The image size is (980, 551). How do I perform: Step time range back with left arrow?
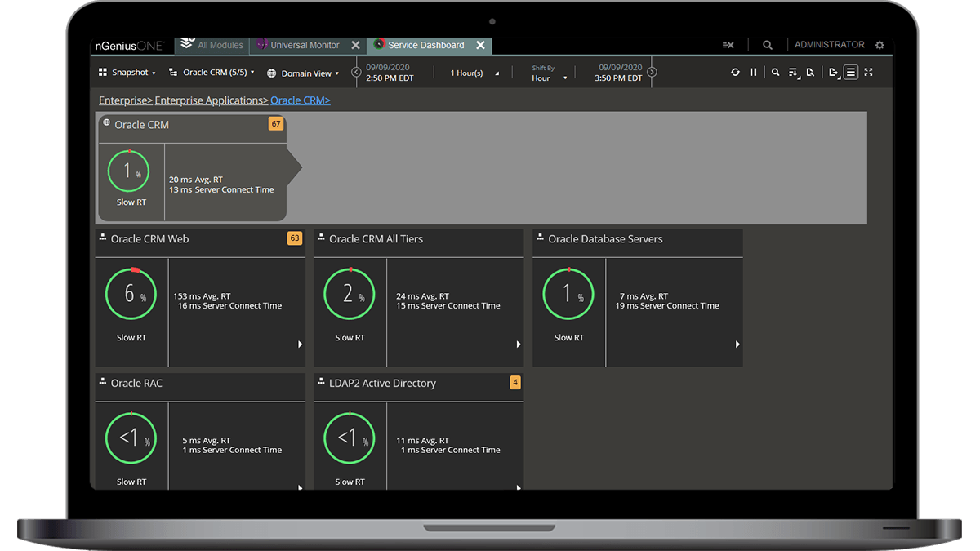[356, 73]
